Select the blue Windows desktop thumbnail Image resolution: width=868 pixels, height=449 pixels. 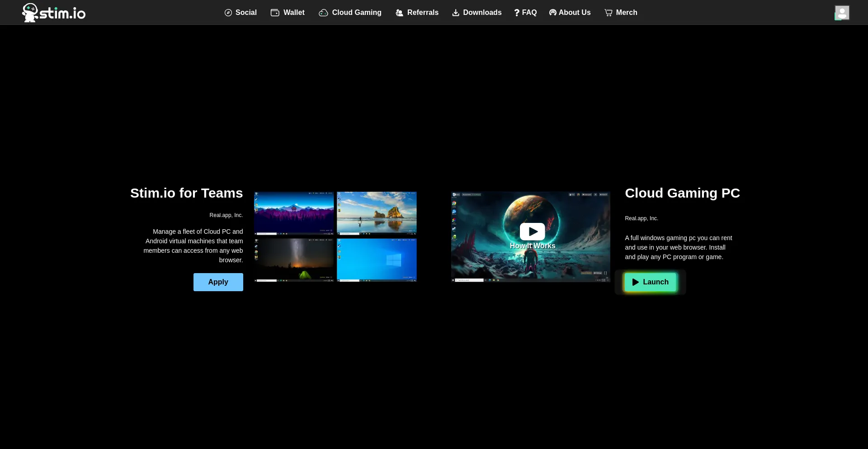(x=377, y=260)
